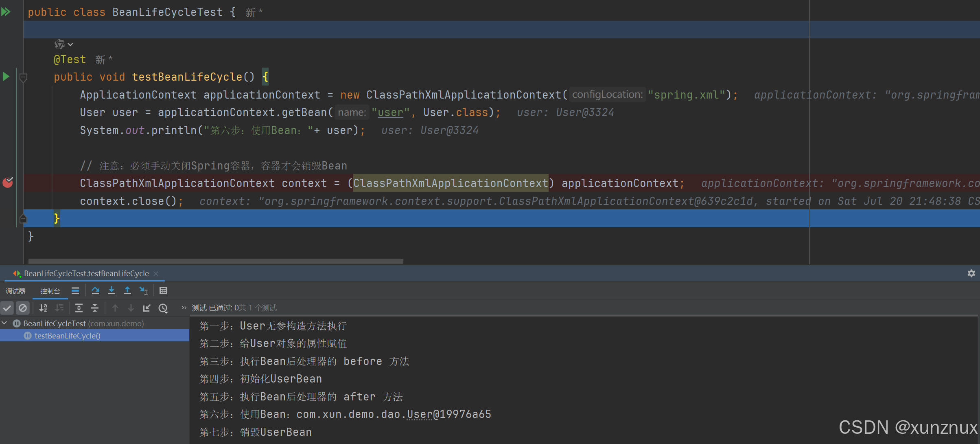980x444 pixels.
Task: Go to previous failed test arrow
Action: [115, 308]
